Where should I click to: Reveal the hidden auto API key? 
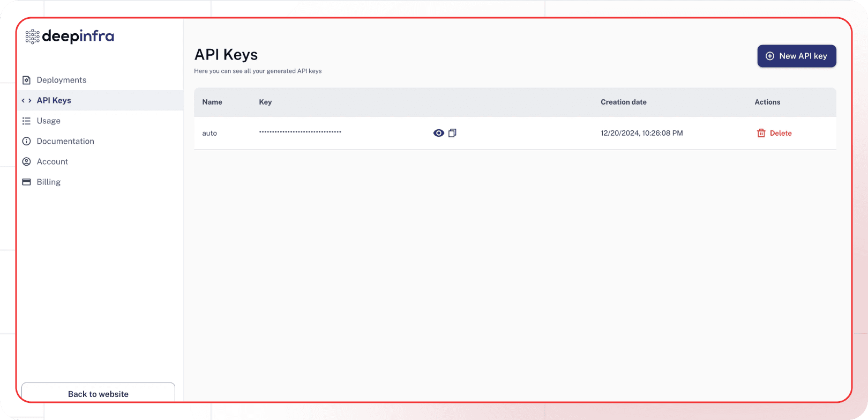click(438, 133)
